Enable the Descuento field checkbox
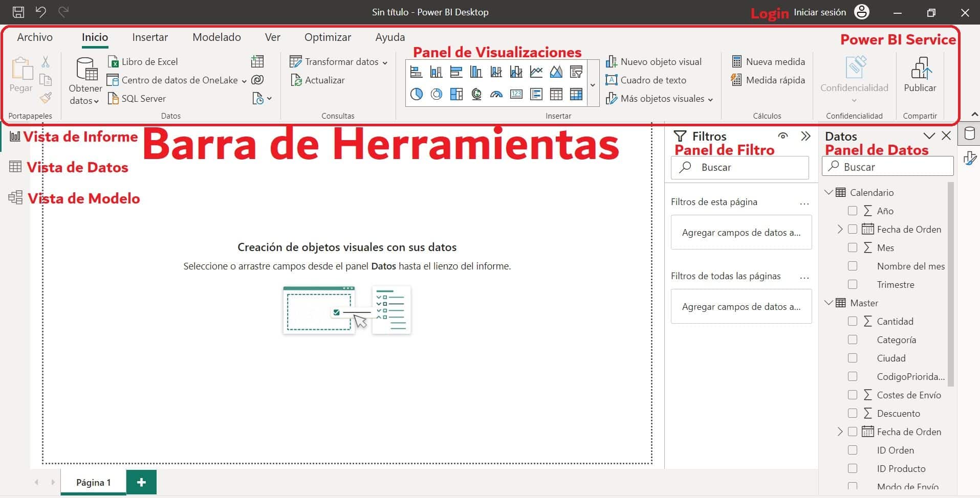 pyautogui.click(x=853, y=413)
